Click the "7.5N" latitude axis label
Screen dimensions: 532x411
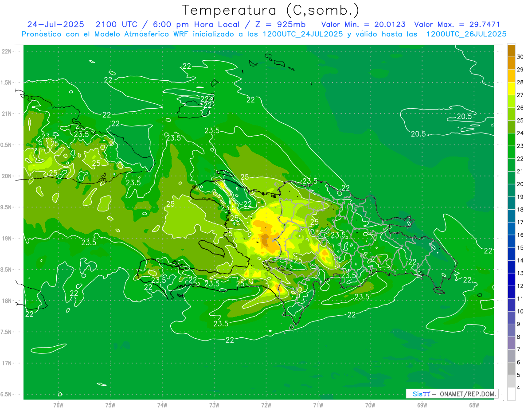point(7,332)
